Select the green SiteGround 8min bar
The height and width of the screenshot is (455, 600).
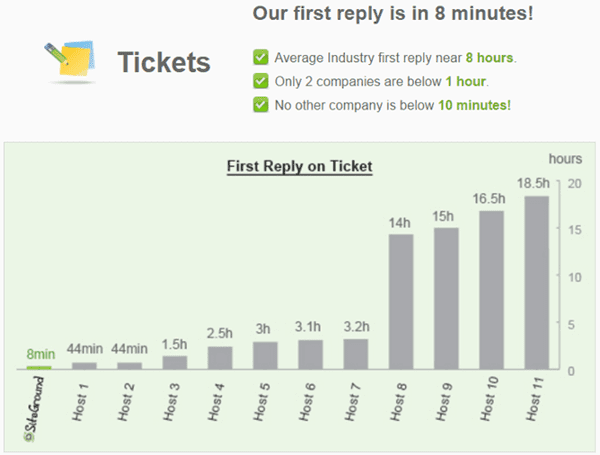tap(39, 368)
